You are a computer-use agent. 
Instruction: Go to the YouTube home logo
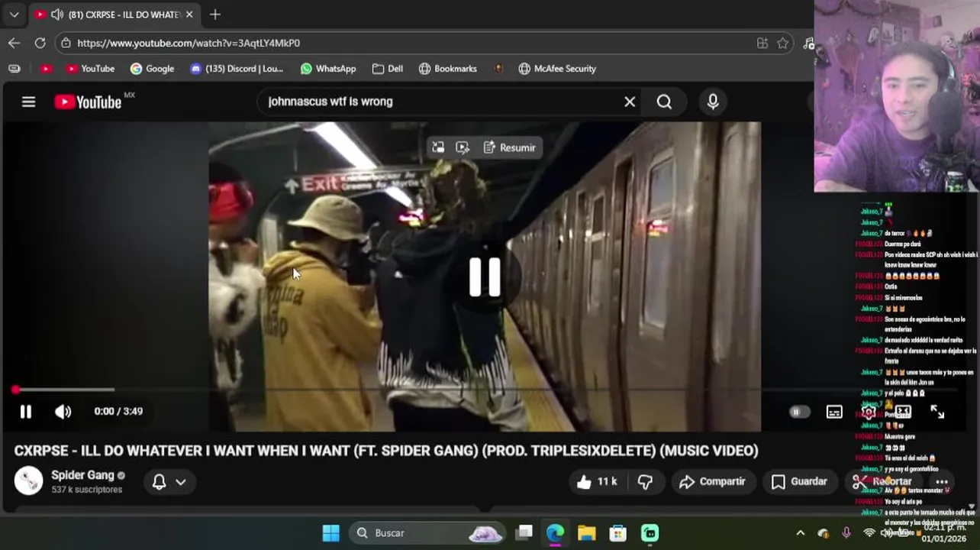pos(88,102)
